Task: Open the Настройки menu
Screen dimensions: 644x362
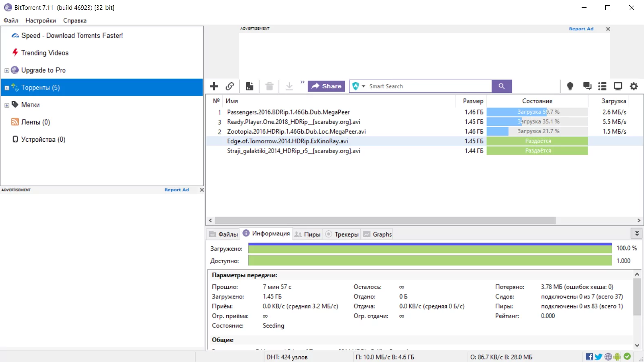Action: click(41, 20)
